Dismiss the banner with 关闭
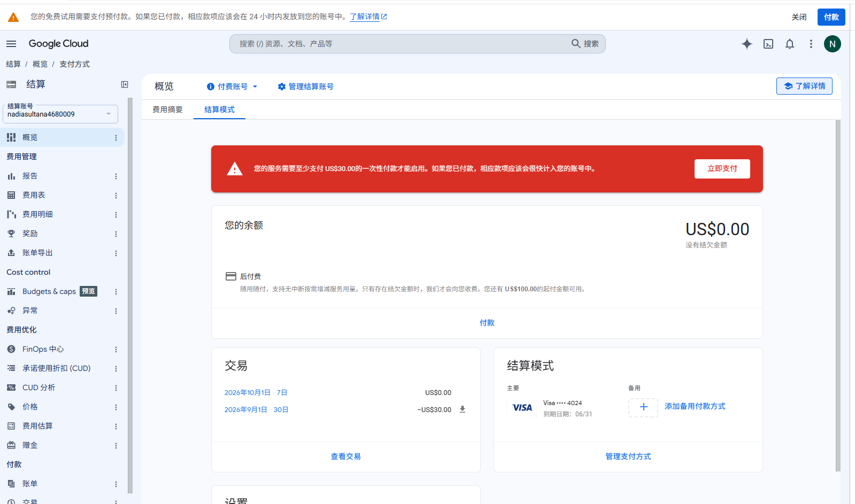This screenshot has width=855, height=504. pyautogui.click(x=799, y=17)
